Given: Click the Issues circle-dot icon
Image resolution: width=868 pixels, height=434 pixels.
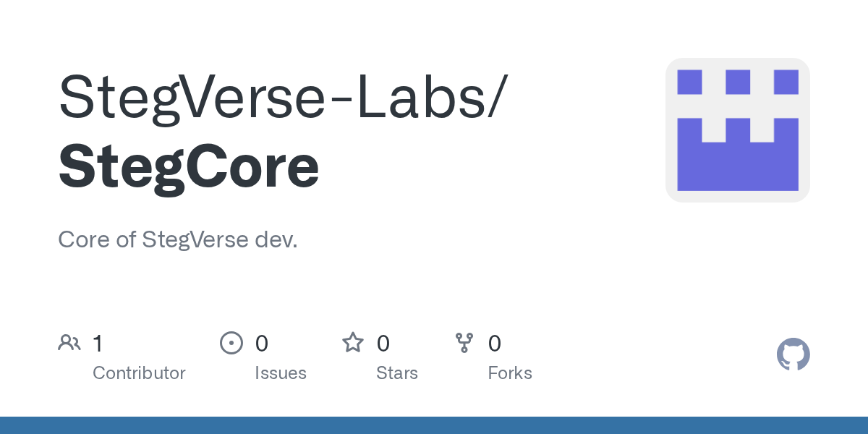Looking at the screenshot, I should coord(231,343).
